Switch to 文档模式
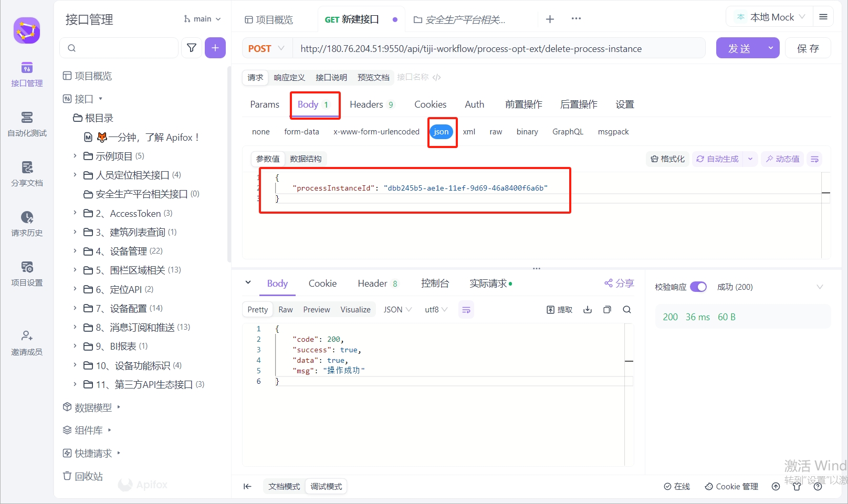 point(284,487)
